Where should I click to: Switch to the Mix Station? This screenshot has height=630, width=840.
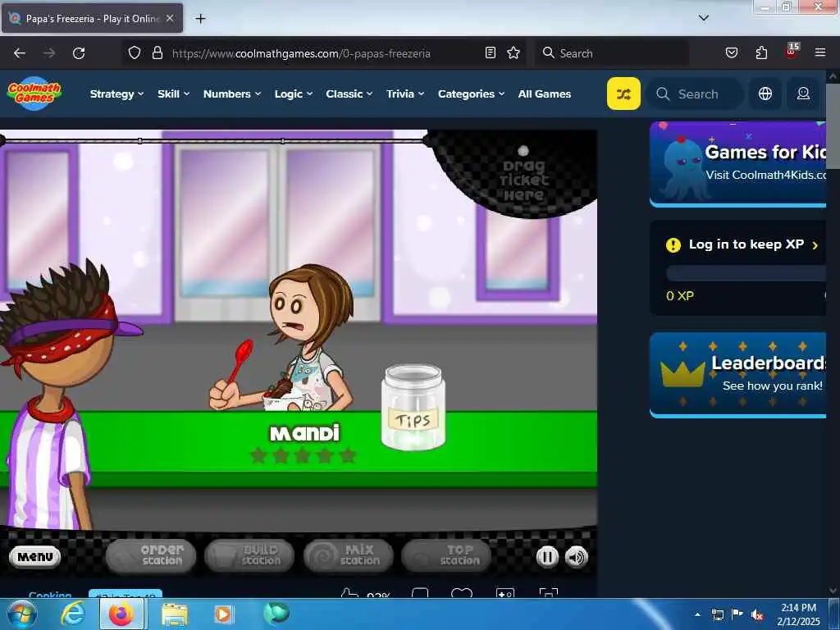[x=348, y=555]
